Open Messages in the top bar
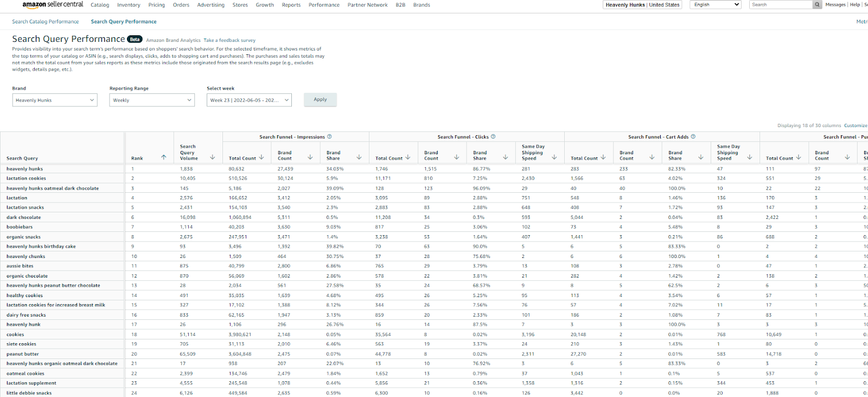 pos(835,4)
